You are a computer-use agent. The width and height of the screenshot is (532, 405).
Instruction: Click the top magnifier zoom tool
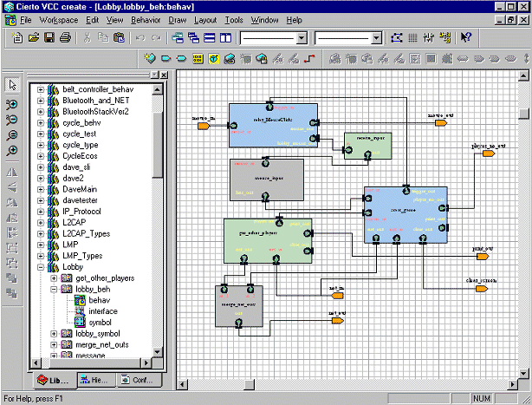[x=12, y=104]
